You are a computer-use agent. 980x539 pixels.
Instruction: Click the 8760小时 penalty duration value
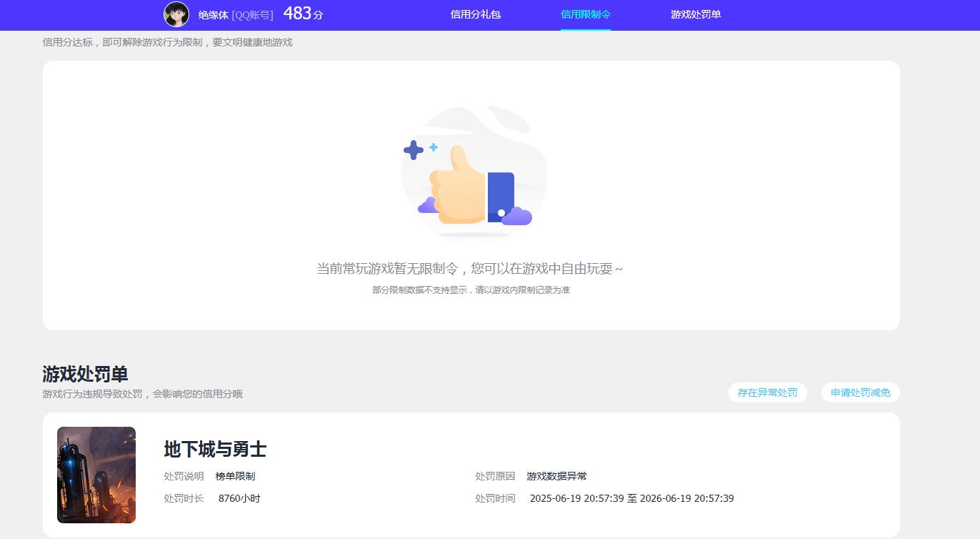coord(239,498)
